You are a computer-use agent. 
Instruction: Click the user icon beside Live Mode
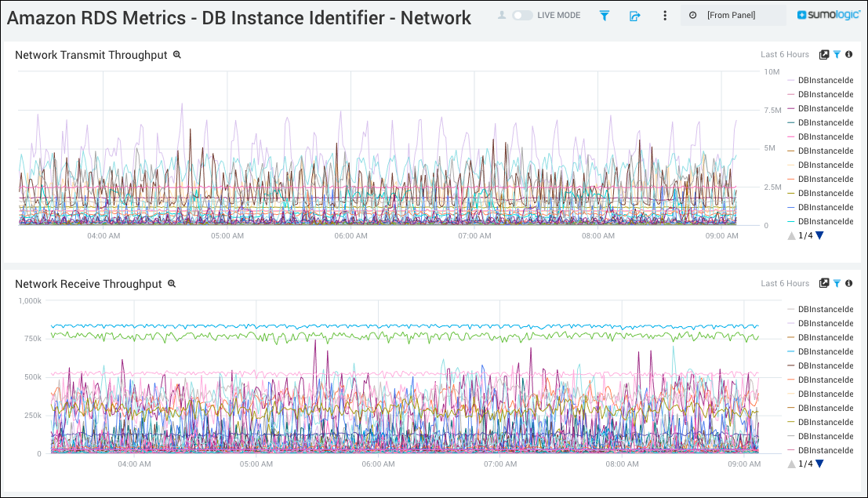[502, 15]
